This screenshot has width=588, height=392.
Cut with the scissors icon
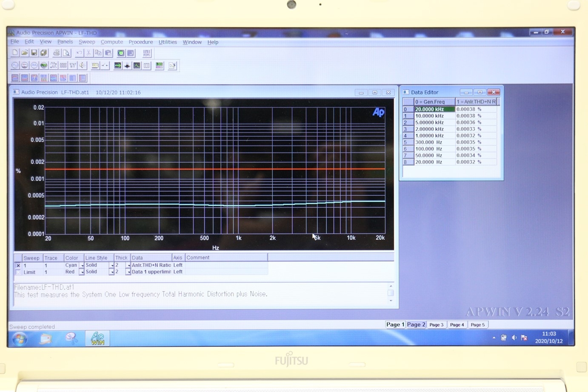coord(88,53)
